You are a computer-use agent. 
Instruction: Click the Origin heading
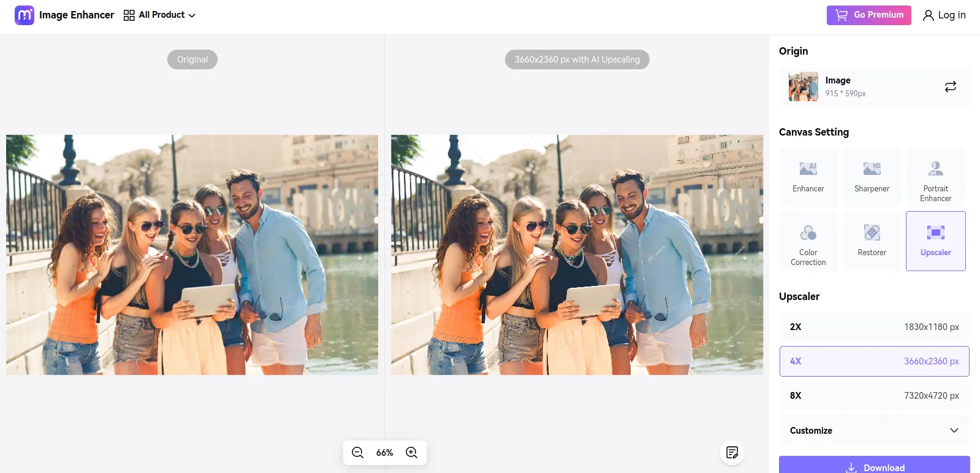[794, 51]
